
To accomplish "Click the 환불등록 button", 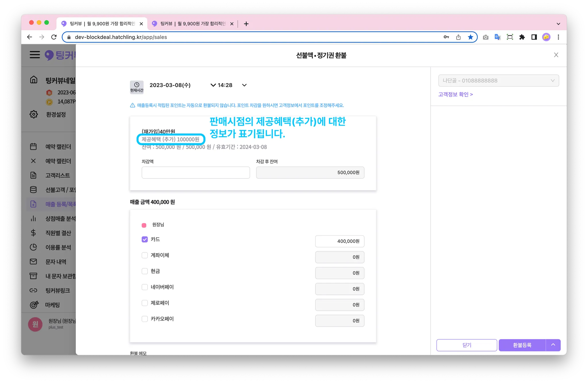I will coord(522,345).
